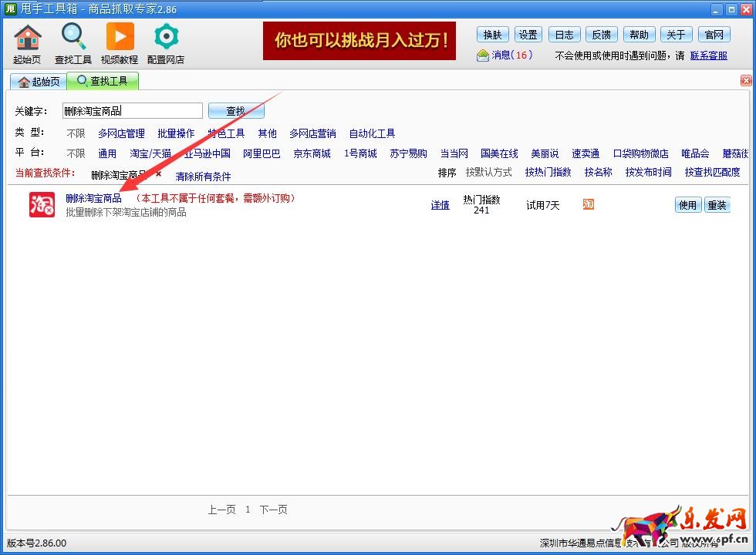The height and width of the screenshot is (555, 756).
Task: Open the 删除淘宝商品 tool title link
Action: click(93, 198)
